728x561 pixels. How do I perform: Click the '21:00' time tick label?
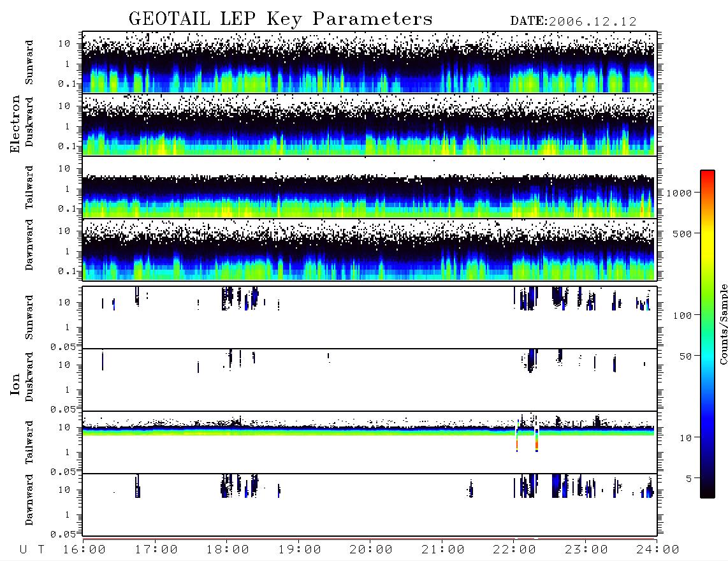[x=443, y=550]
